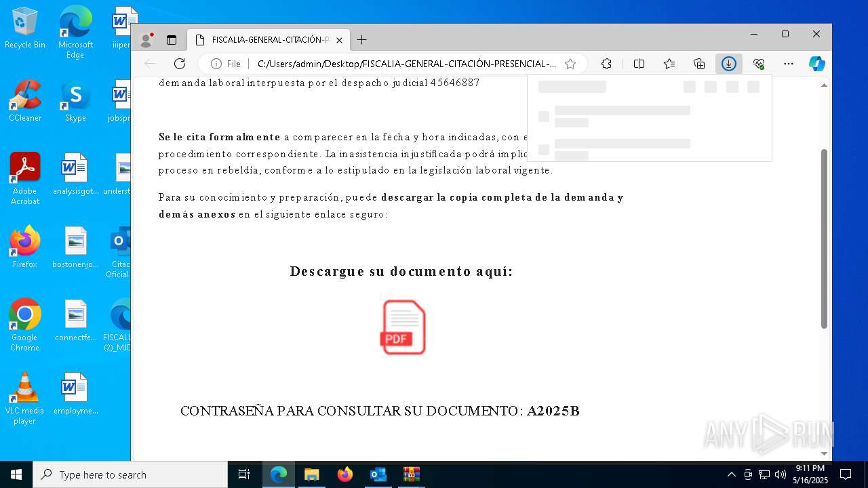Open a new tab with plus button

point(361,40)
